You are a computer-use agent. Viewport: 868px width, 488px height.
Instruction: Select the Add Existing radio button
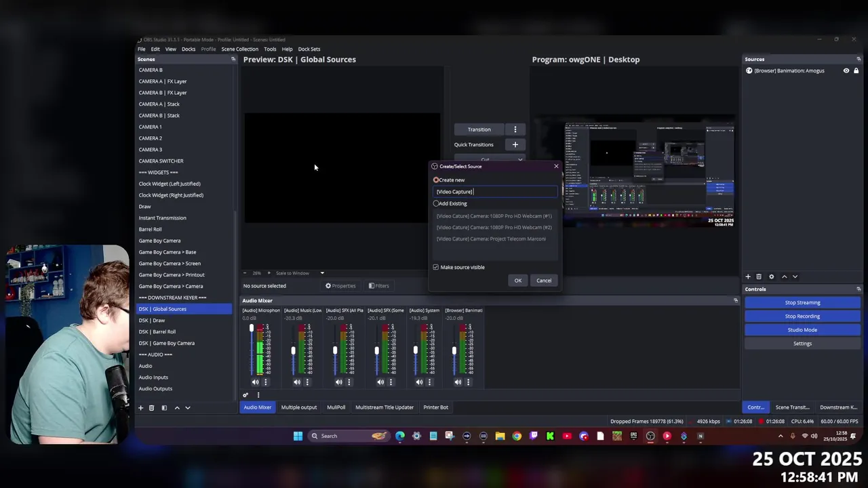point(436,203)
